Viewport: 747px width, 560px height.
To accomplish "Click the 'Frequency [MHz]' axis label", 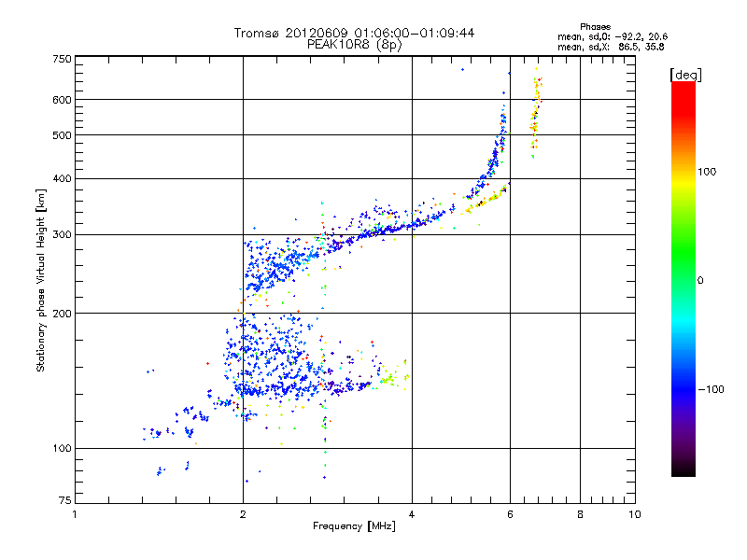I will point(354,526).
